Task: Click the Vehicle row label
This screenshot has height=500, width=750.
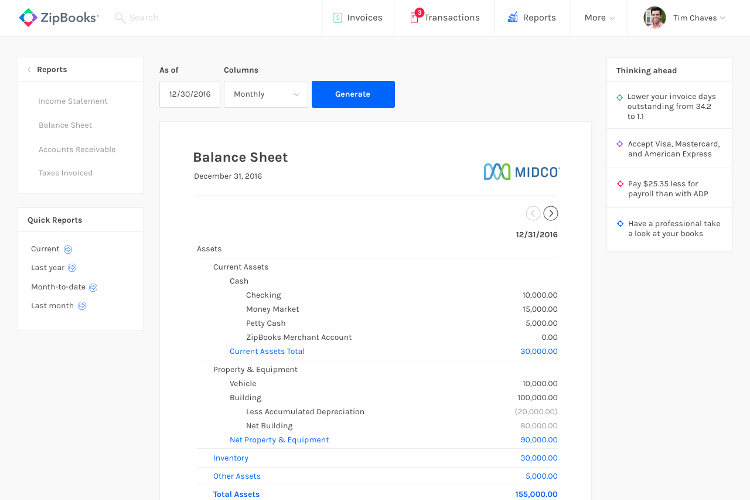Action: pyautogui.click(x=243, y=384)
